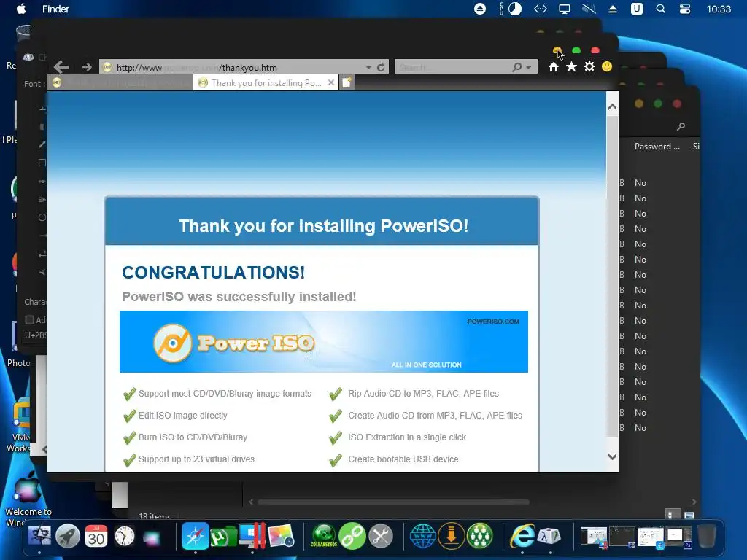This screenshot has height=560, width=747.
Task: Open Safari compass in the dock
Action: (x=196, y=536)
